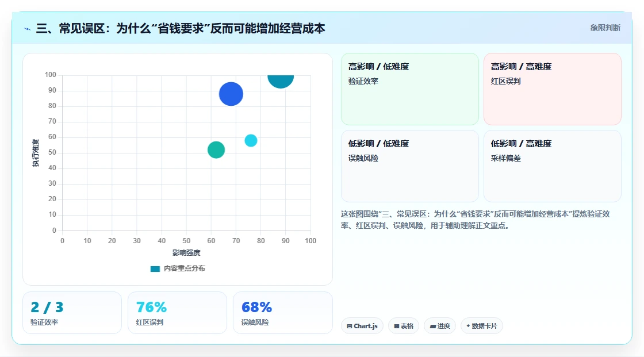Viewport: 644px width, 357px height.
Task: Click the 验证效率 text in the green card
Action: click(363, 81)
